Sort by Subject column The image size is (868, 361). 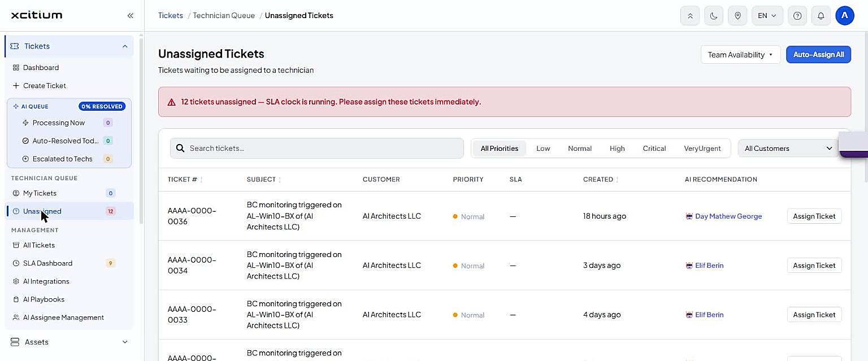[x=264, y=180]
